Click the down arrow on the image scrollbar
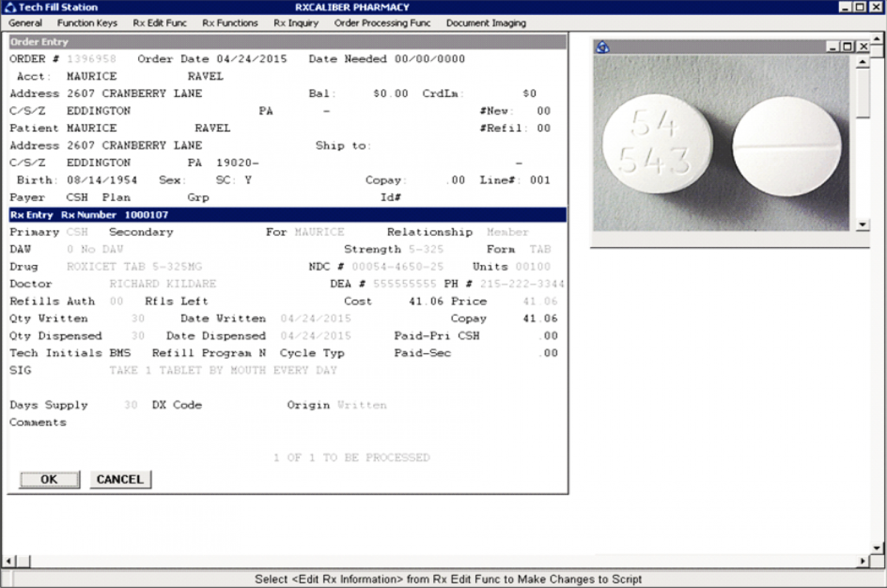Screen dimensions: 887x588 [863, 224]
